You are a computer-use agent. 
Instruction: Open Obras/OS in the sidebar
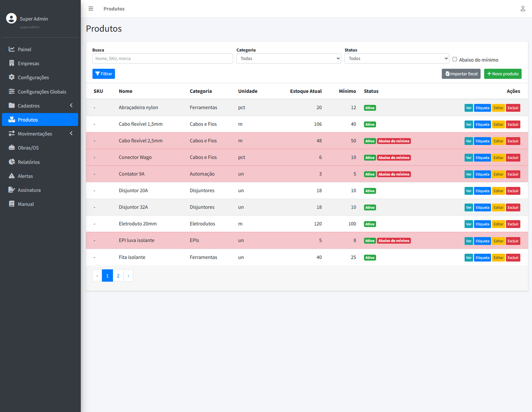click(x=28, y=148)
